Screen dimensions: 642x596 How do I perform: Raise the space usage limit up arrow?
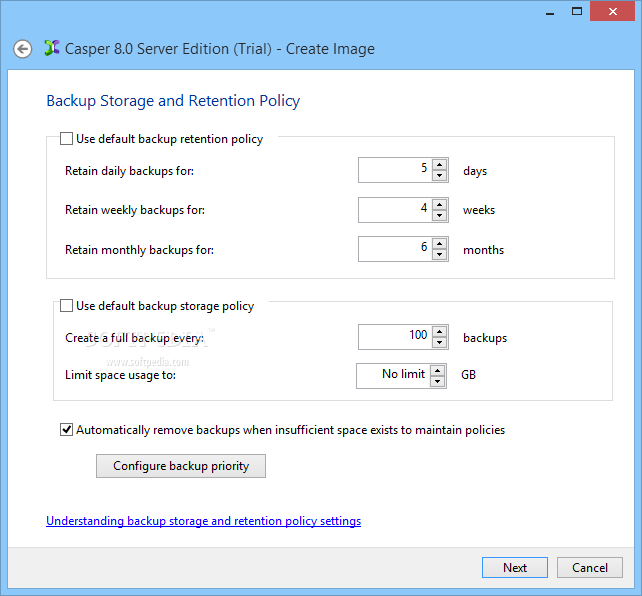(438, 371)
